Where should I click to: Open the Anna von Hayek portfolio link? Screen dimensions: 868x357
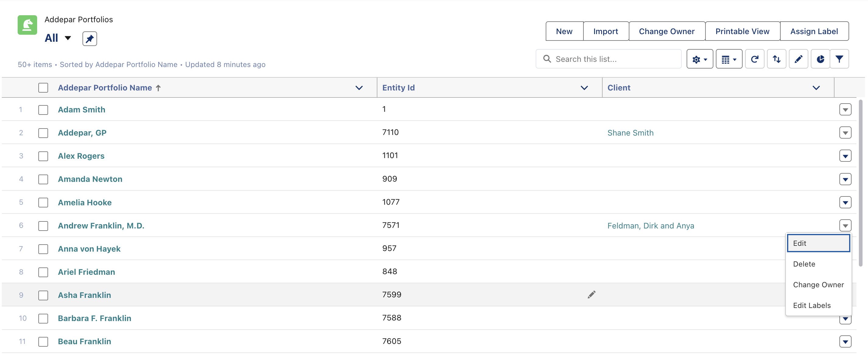pyautogui.click(x=89, y=249)
